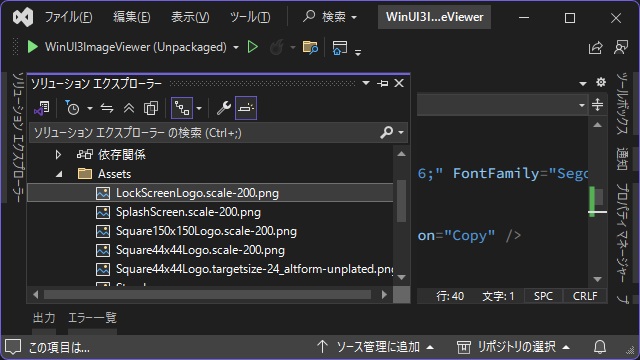Select LockScreenLogo.scale-200.png

click(x=210, y=193)
